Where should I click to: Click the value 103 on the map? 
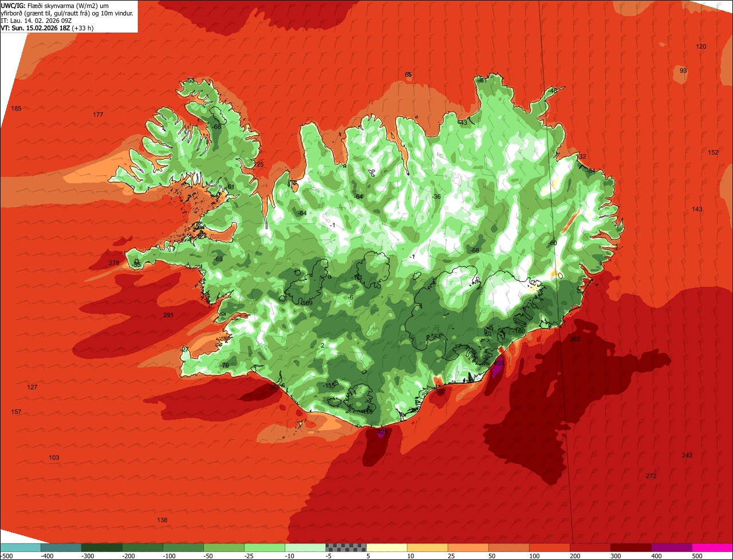pyautogui.click(x=54, y=458)
